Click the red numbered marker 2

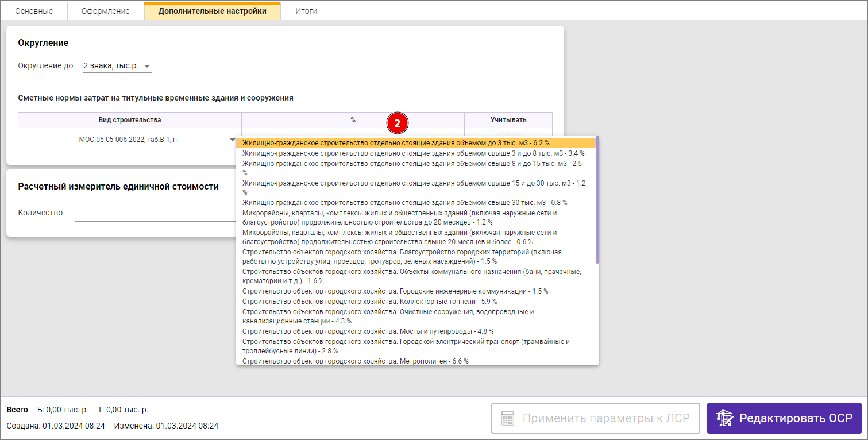tap(397, 122)
